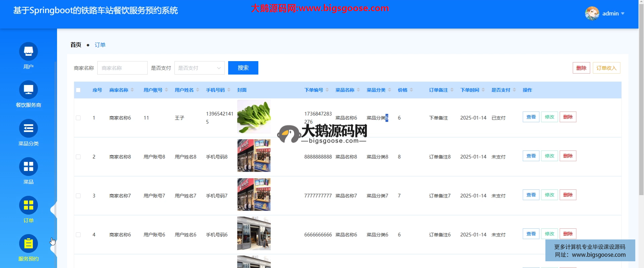Expand the 是否支付 dropdown filter
This screenshot has width=644, height=268.
[199, 68]
